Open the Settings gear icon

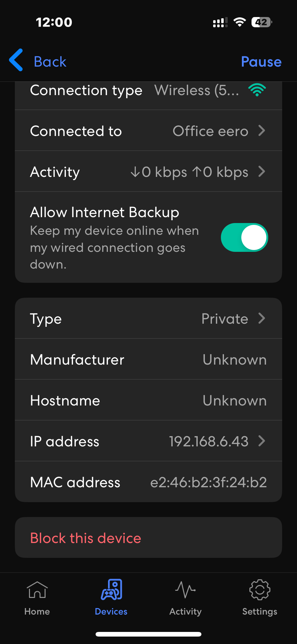[x=259, y=590]
